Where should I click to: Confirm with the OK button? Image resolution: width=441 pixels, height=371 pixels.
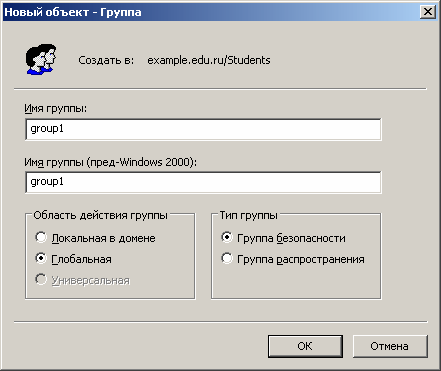pyautogui.click(x=305, y=346)
